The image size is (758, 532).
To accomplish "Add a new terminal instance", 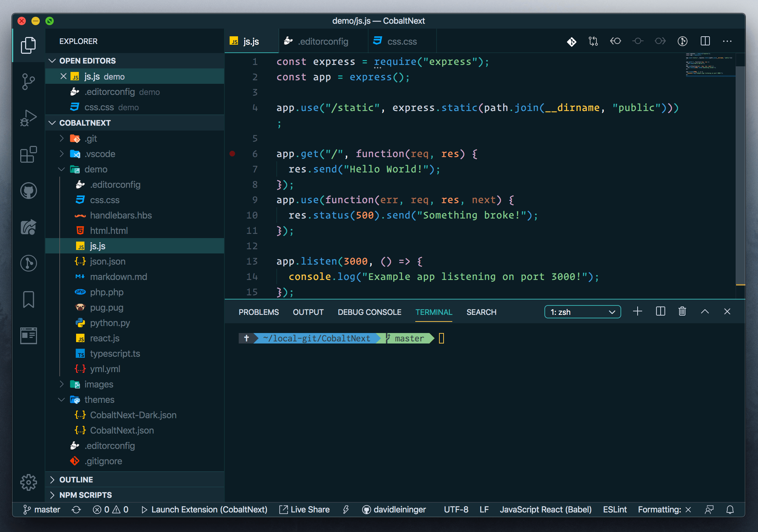I will tap(638, 311).
